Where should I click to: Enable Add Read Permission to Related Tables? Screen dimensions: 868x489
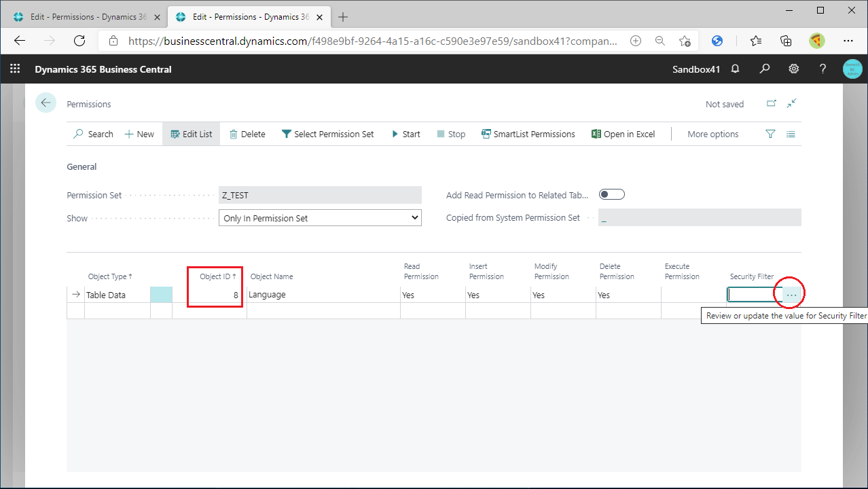click(x=611, y=194)
